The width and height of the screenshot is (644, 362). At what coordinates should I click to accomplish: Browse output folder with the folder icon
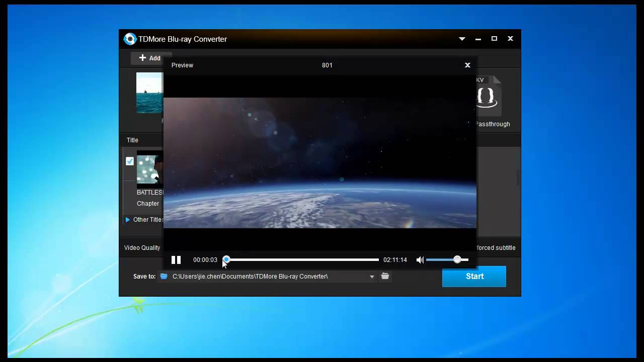pyautogui.click(x=385, y=276)
